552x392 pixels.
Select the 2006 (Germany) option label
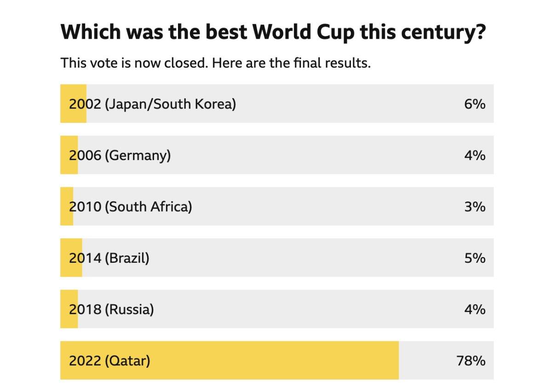click(x=120, y=156)
